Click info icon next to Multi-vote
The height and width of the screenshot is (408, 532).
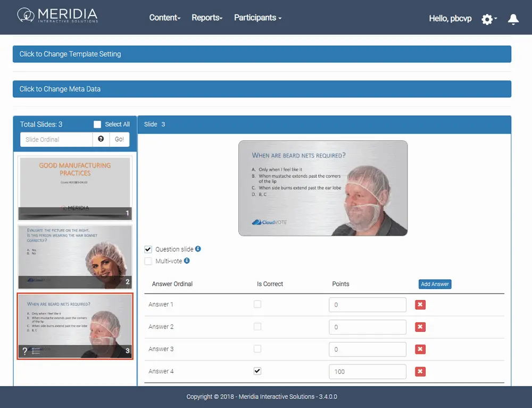(x=187, y=261)
